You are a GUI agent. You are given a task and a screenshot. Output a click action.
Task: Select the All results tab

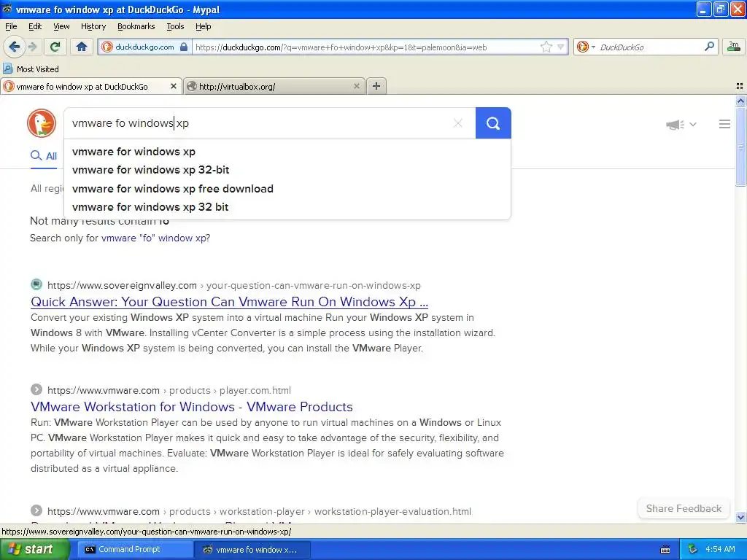(x=44, y=156)
